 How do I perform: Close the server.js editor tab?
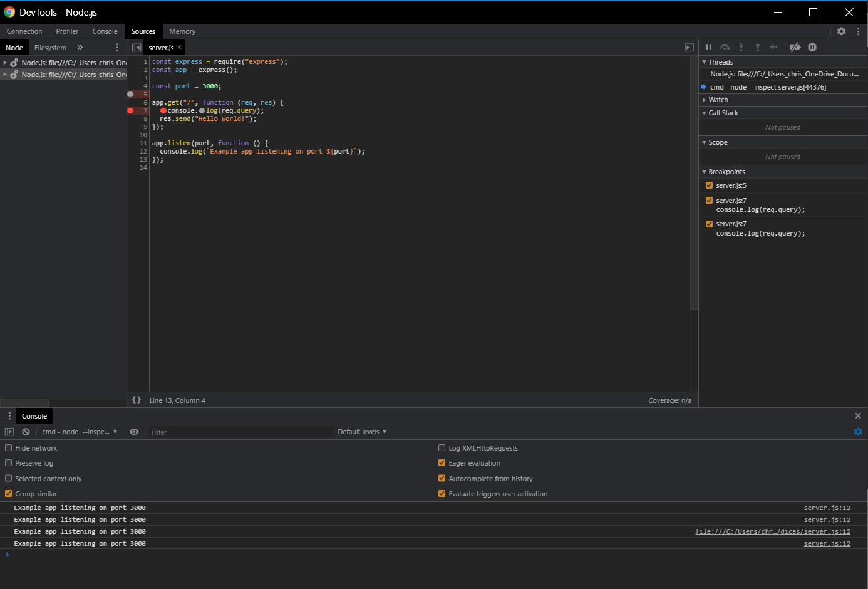[180, 48]
